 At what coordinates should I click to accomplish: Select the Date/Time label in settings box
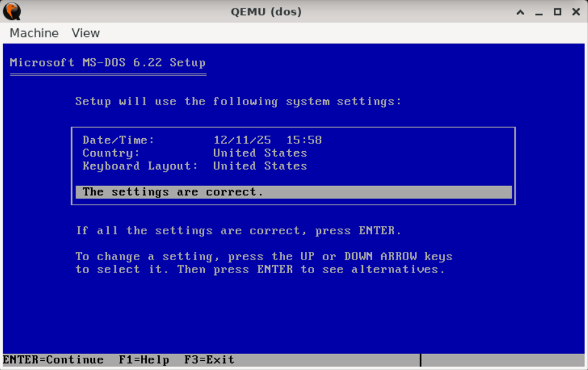119,140
